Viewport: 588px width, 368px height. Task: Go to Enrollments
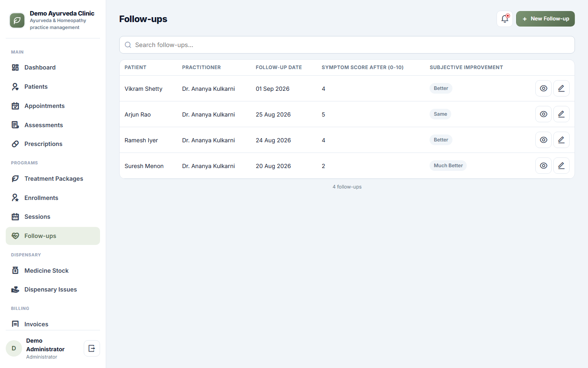53,198
